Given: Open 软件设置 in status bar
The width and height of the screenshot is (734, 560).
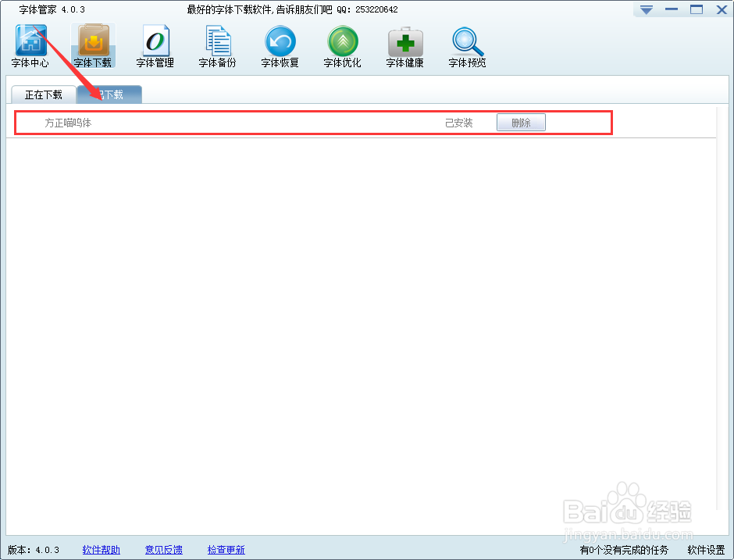Looking at the screenshot, I should click(x=706, y=550).
